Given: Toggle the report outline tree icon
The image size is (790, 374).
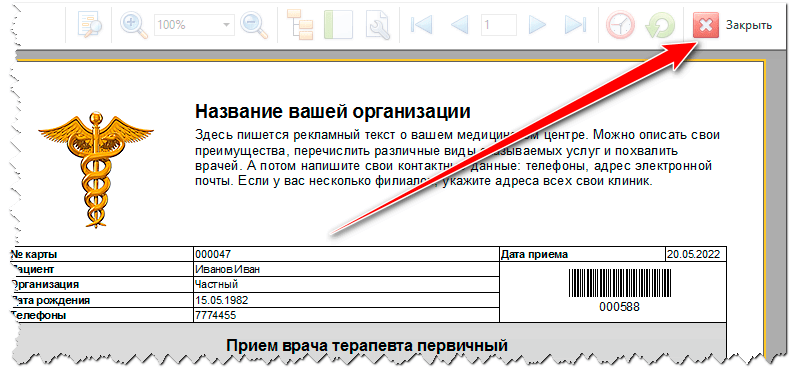Looking at the screenshot, I should click(300, 24).
